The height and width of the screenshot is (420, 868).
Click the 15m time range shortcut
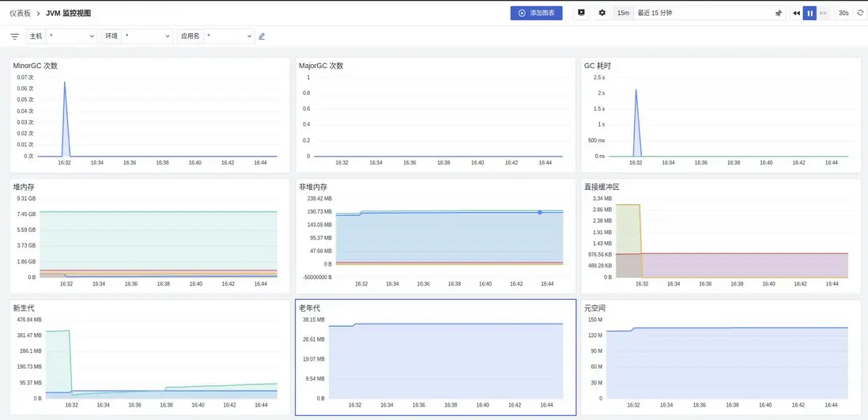(x=623, y=13)
